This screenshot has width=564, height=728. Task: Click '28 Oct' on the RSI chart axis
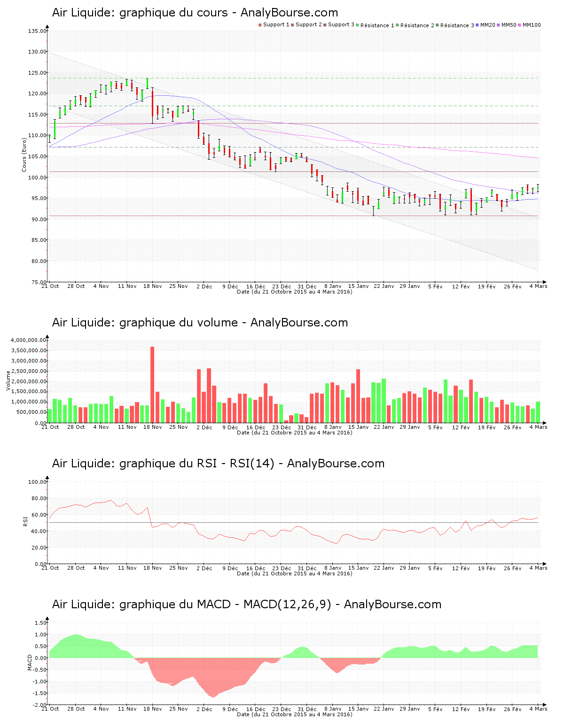(76, 568)
